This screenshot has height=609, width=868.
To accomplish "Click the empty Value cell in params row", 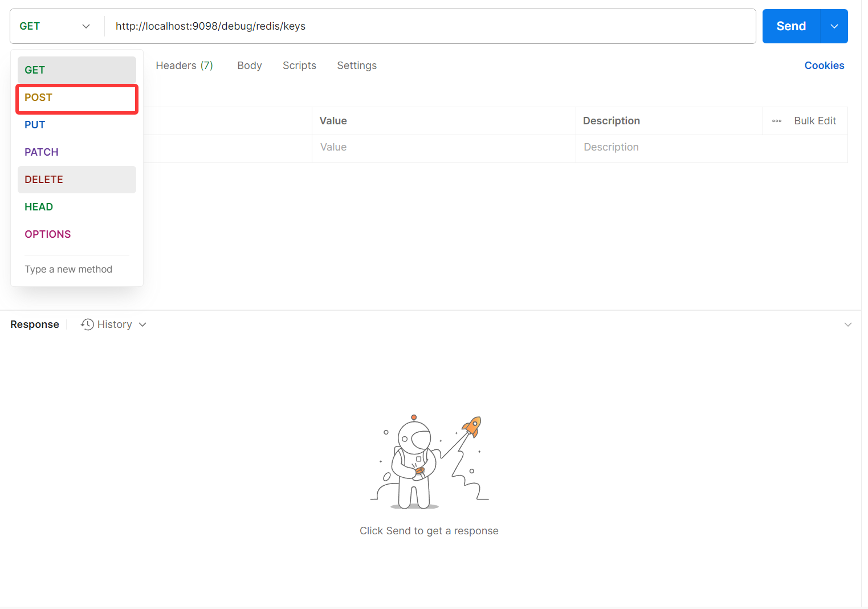I will coord(444,148).
